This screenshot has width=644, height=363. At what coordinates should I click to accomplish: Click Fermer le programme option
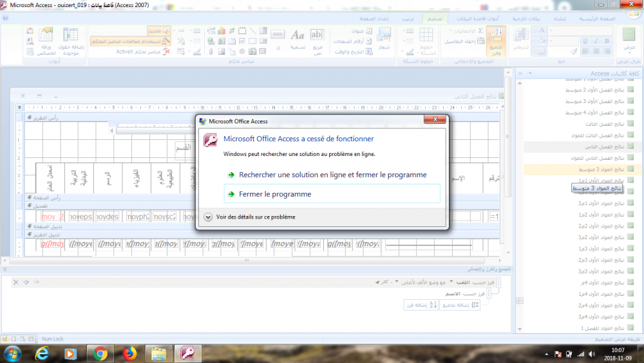coord(332,194)
